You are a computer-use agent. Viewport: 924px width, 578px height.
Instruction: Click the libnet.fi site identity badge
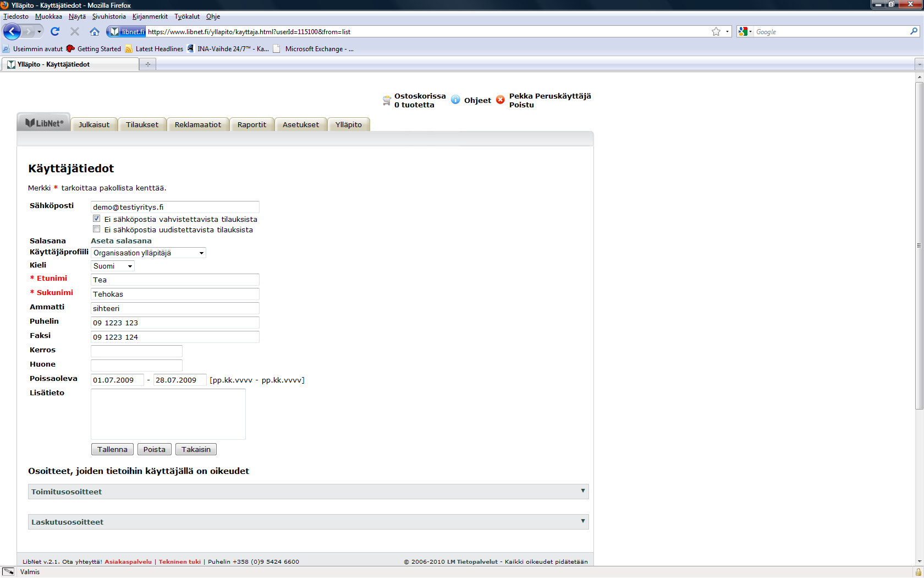(127, 31)
